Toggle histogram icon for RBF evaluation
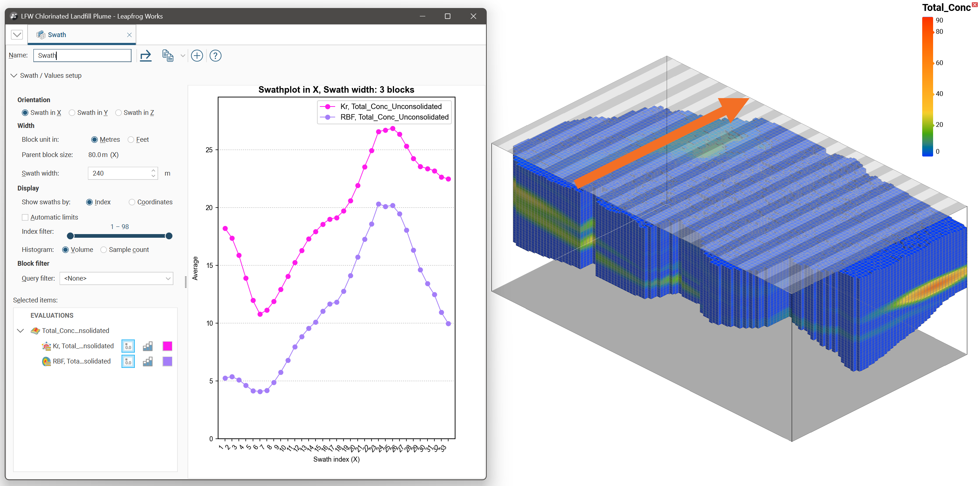This screenshot has height=486, width=980. pos(148,361)
